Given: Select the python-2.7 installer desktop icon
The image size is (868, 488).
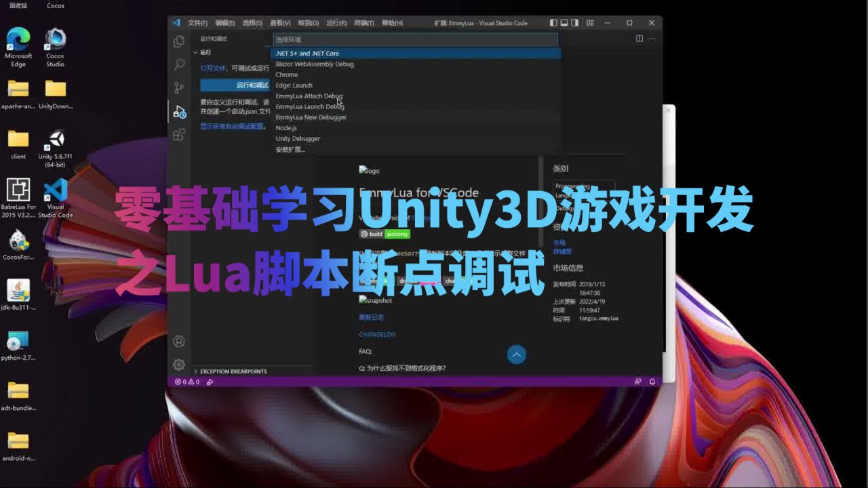Looking at the screenshot, I should pos(18,346).
